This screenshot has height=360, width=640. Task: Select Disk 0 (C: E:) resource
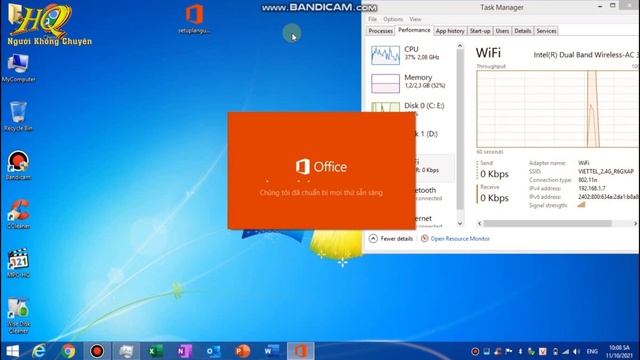pyautogui.click(x=411, y=107)
